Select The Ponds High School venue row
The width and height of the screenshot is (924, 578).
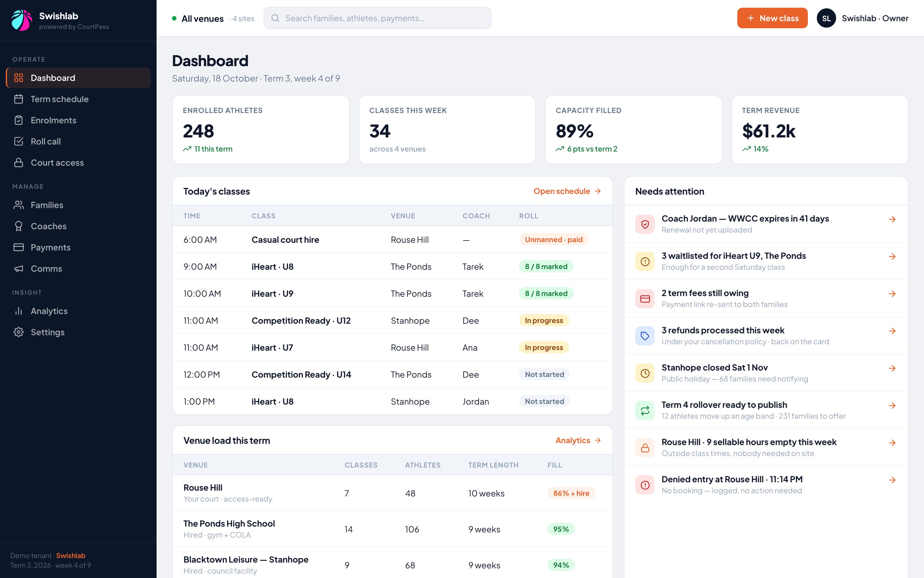(x=392, y=529)
